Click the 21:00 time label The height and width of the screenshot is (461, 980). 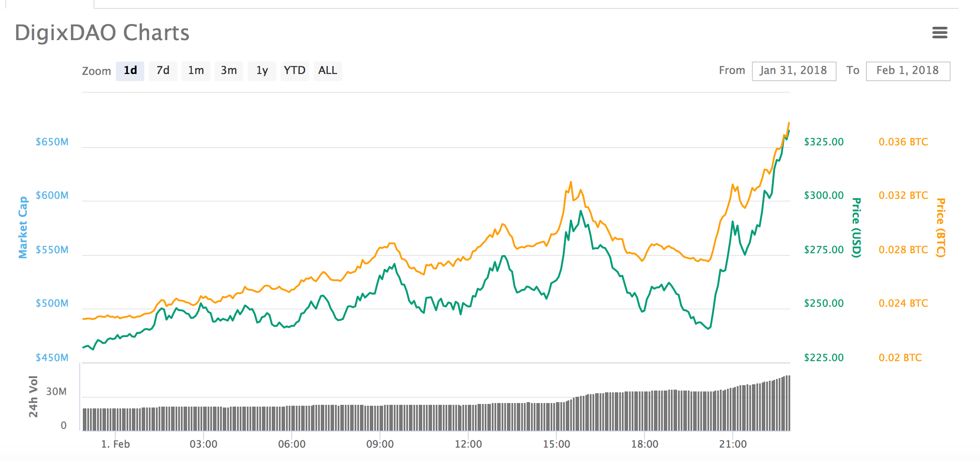tap(733, 444)
